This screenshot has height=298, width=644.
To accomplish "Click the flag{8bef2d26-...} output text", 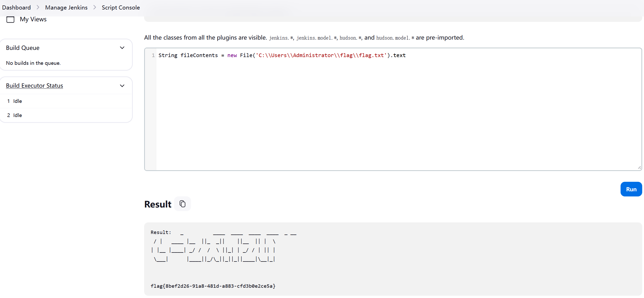I will [213, 286].
